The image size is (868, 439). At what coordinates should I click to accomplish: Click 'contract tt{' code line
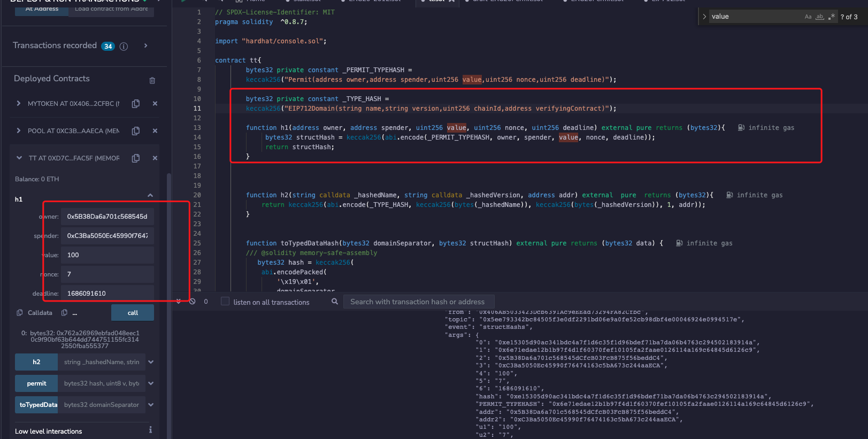(238, 60)
